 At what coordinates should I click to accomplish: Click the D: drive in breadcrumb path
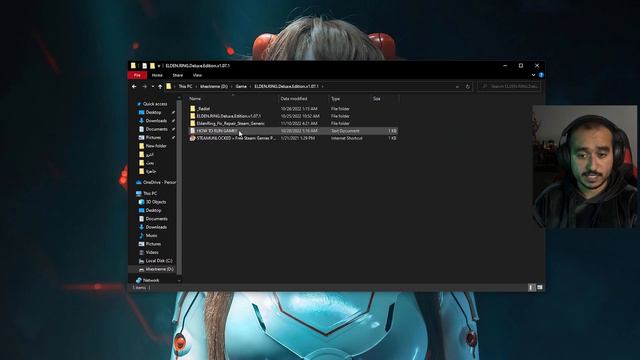point(213,87)
